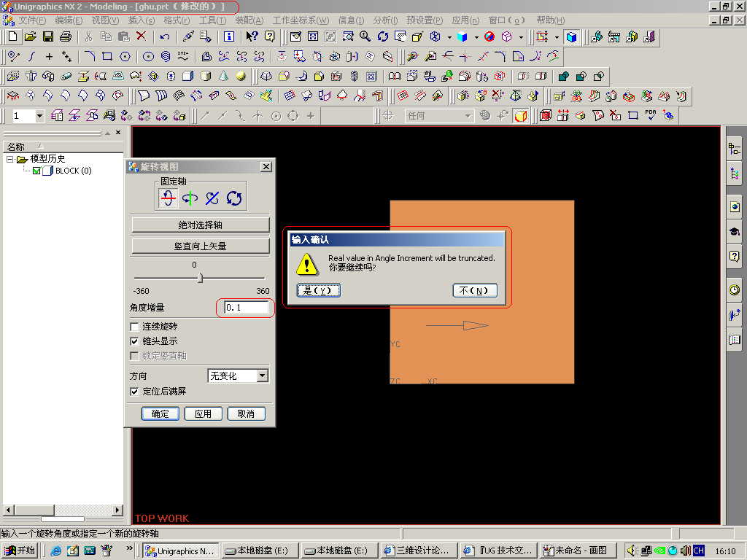Click the Internet Explorer quick launch icon
Viewport: 747px width, 560px height.
point(55,551)
